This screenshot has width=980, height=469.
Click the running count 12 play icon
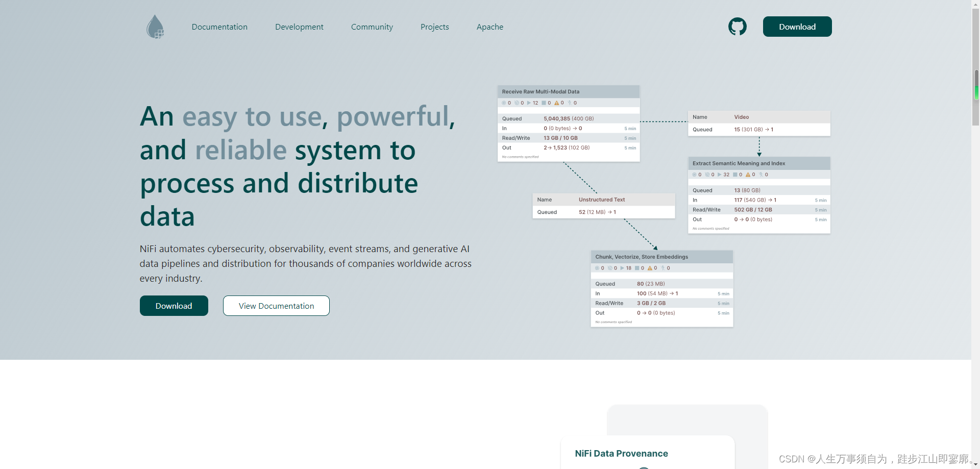coord(529,103)
